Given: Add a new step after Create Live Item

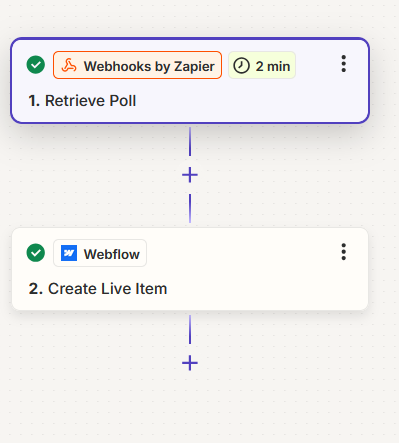Looking at the screenshot, I should tap(190, 363).
